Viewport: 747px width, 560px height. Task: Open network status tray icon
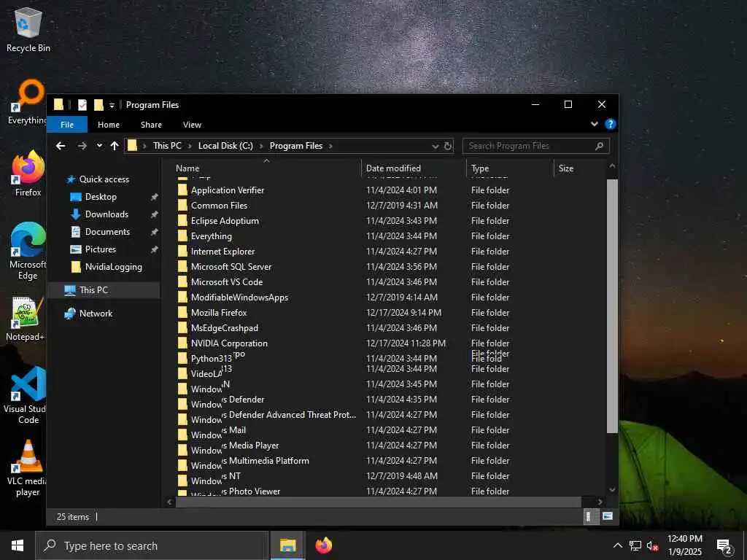[x=635, y=545]
